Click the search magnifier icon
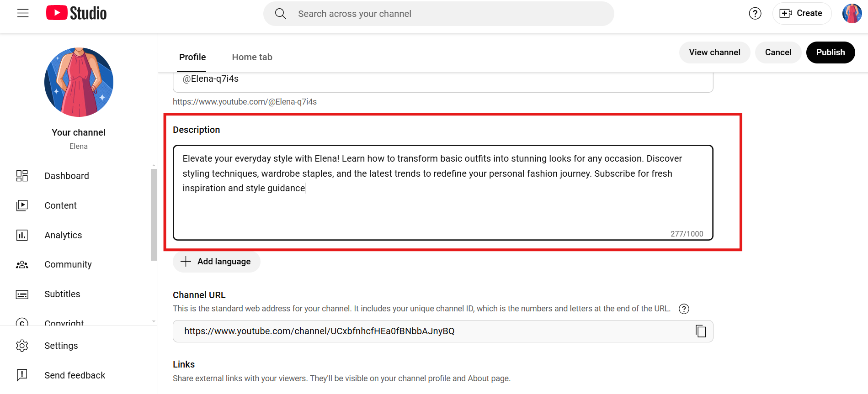This screenshot has height=394, width=868. 281,14
